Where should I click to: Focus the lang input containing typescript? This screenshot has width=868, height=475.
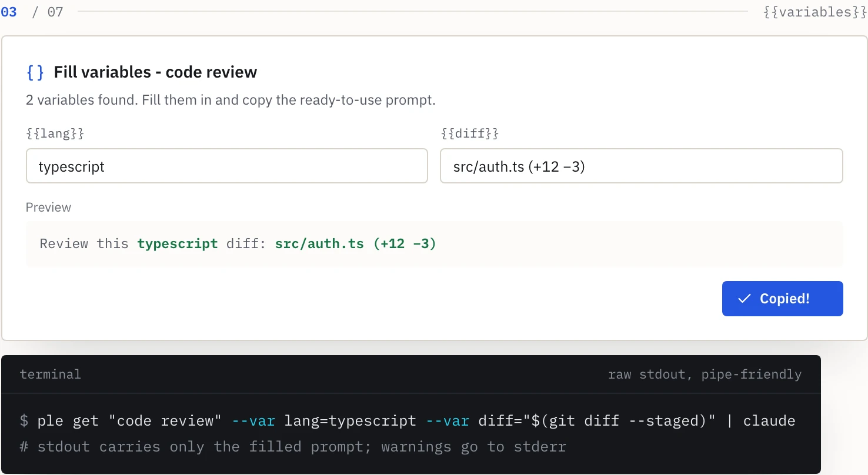tap(226, 166)
